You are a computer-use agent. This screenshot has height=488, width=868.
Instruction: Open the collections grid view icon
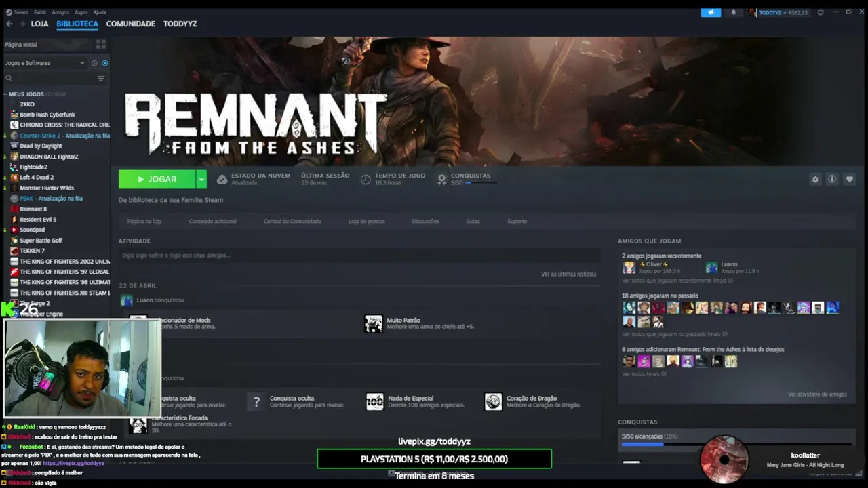point(101,44)
